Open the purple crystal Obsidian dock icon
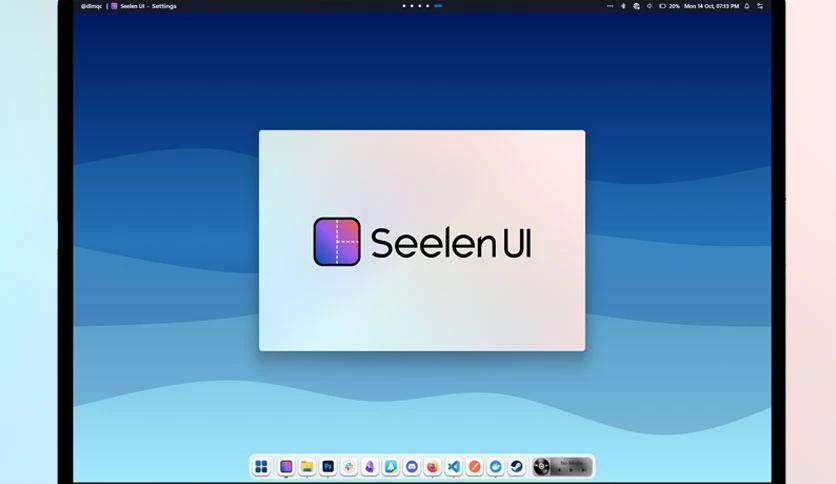This screenshot has width=836, height=484. 369,467
